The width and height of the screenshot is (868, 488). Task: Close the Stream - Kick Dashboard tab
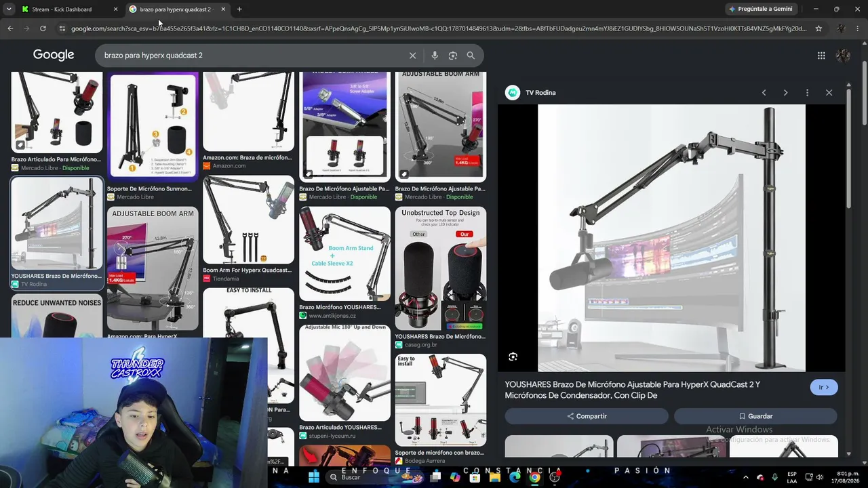tap(115, 9)
